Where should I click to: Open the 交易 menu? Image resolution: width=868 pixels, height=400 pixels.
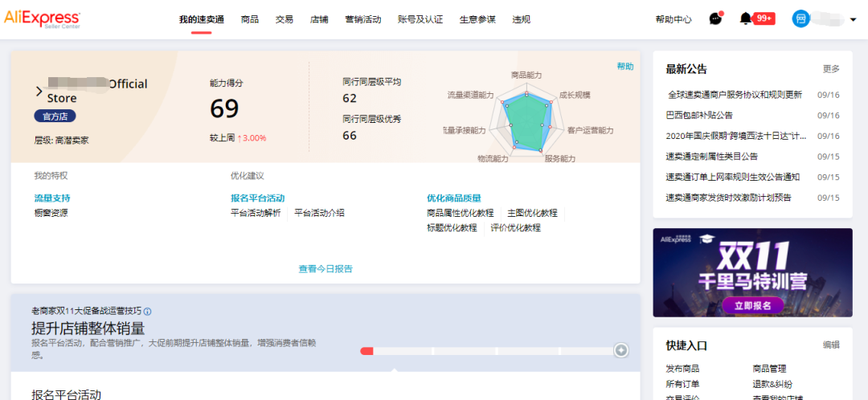tap(284, 19)
